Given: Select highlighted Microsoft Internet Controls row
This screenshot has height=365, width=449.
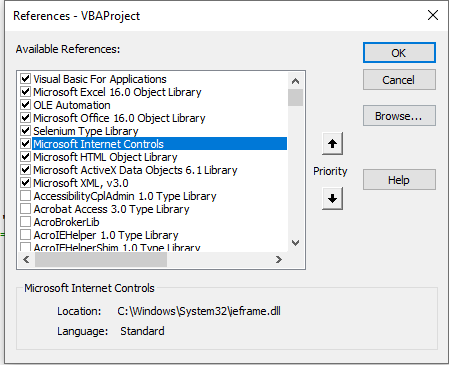Looking at the screenshot, I should [x=159, y=144].
